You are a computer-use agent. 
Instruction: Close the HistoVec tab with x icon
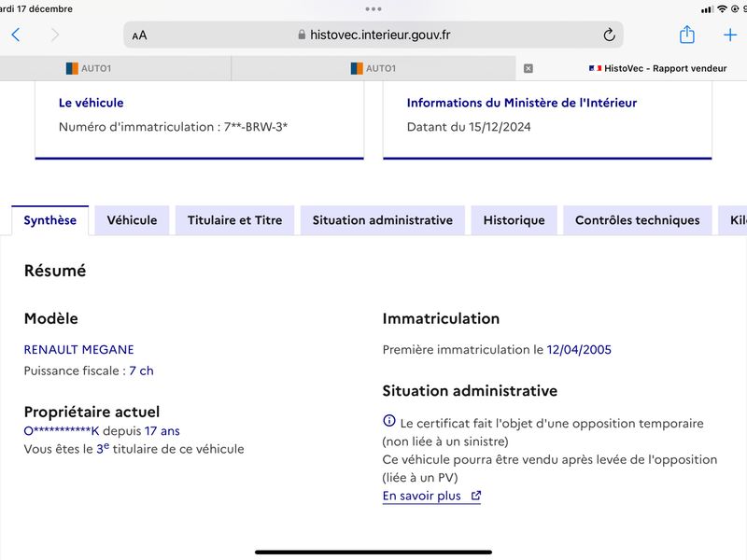point(528,68)
